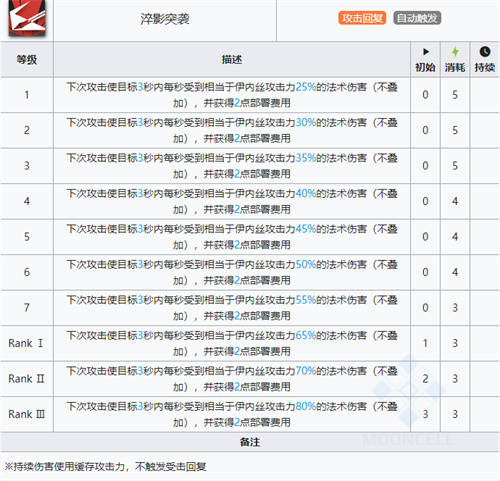500x481 pixels.
Task: Click 初始 value 1 in Rank I row
Action: (425, 343)
